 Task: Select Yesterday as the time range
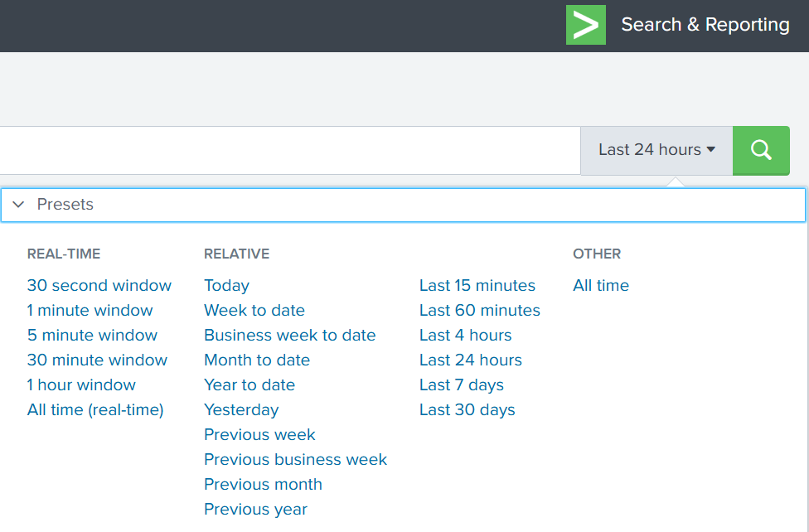pyautogui.click(x=240, y=409)
